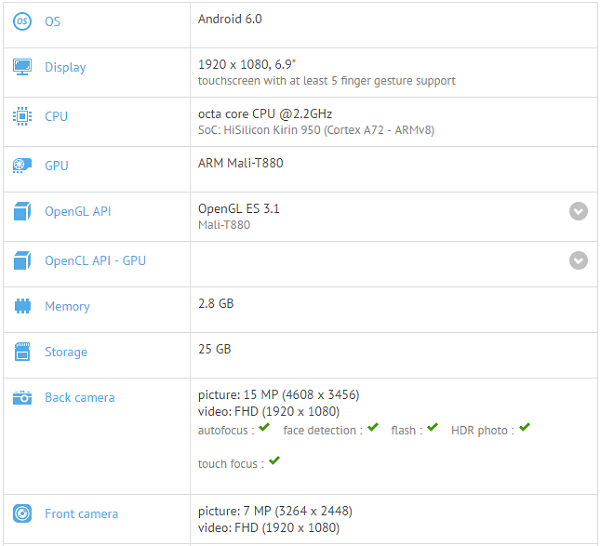The image size is (600, 546).
Task: Click the OpenCL API cube icon
Action: [22, 261]
